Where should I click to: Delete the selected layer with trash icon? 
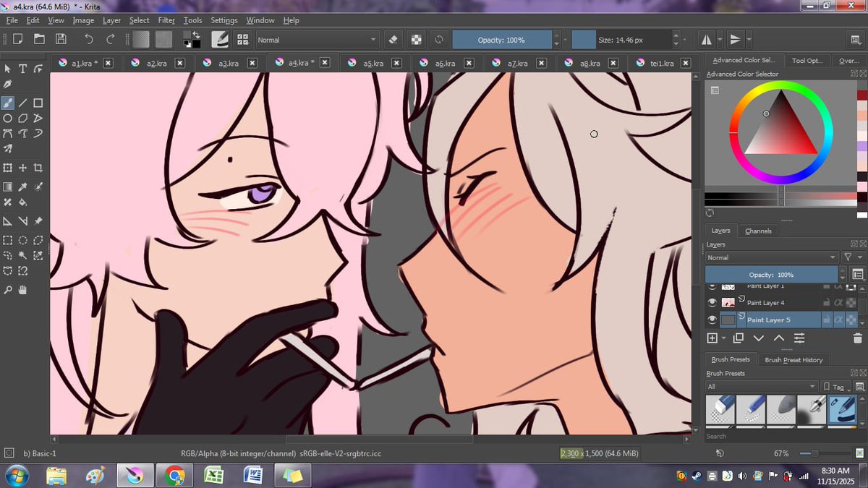point(858,338)
